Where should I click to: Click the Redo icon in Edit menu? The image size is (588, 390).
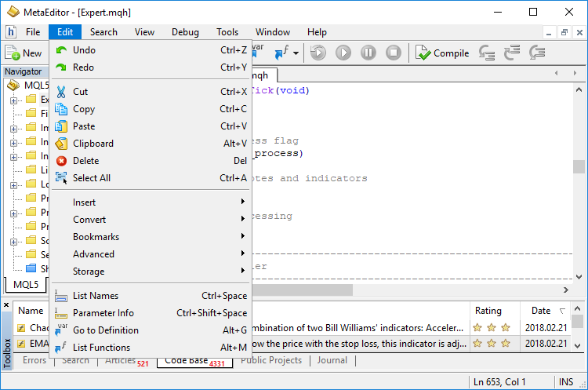[61, 67]
